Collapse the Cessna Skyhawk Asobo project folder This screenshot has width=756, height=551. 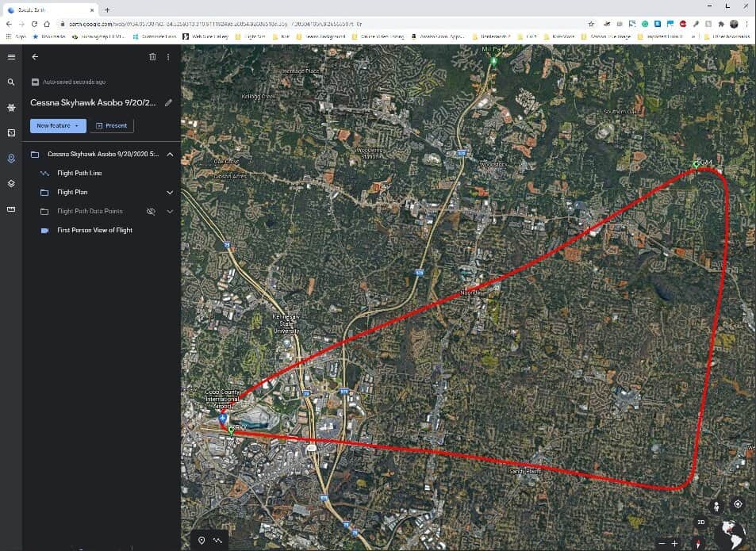pyautogui.click(x=170, y=154)
